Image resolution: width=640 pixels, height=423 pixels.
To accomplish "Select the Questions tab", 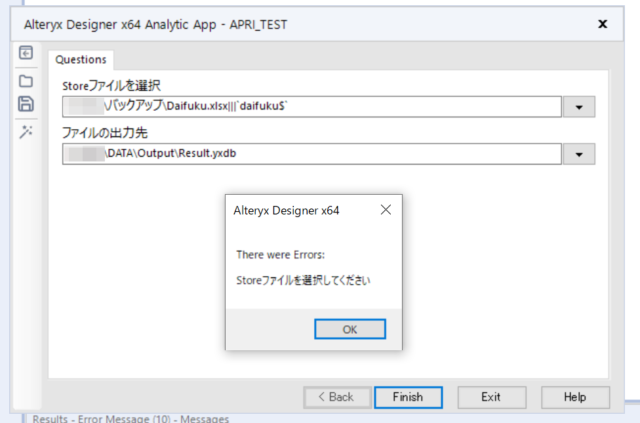I will [81, 60].
